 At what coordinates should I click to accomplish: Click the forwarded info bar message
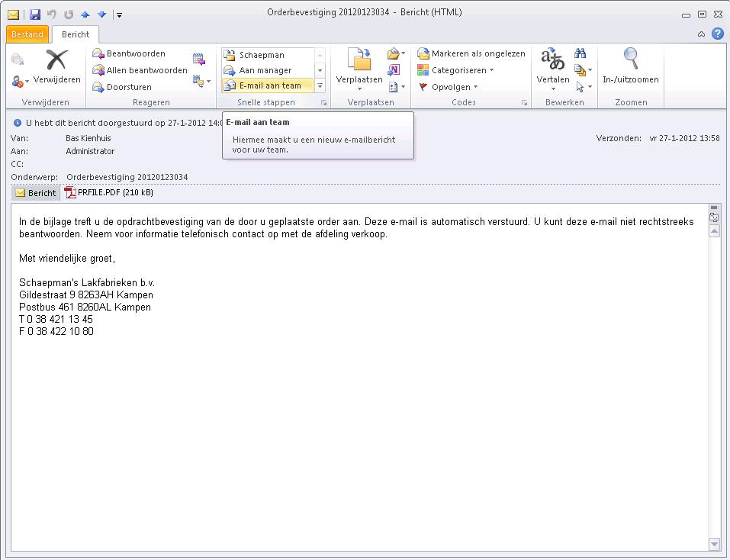pyautogui.click(x=124, y=123)
